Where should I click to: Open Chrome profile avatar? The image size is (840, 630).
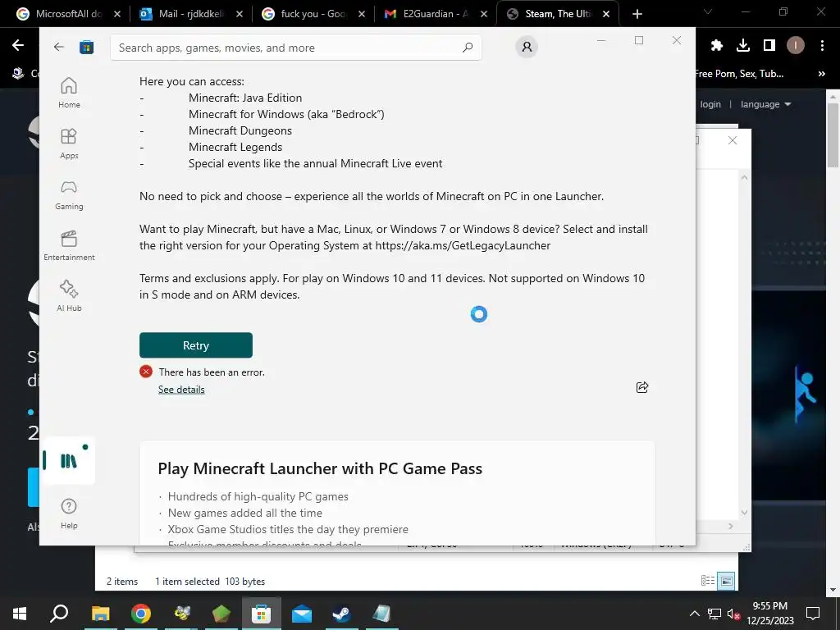pyautogui.click(x=796, y=46)
